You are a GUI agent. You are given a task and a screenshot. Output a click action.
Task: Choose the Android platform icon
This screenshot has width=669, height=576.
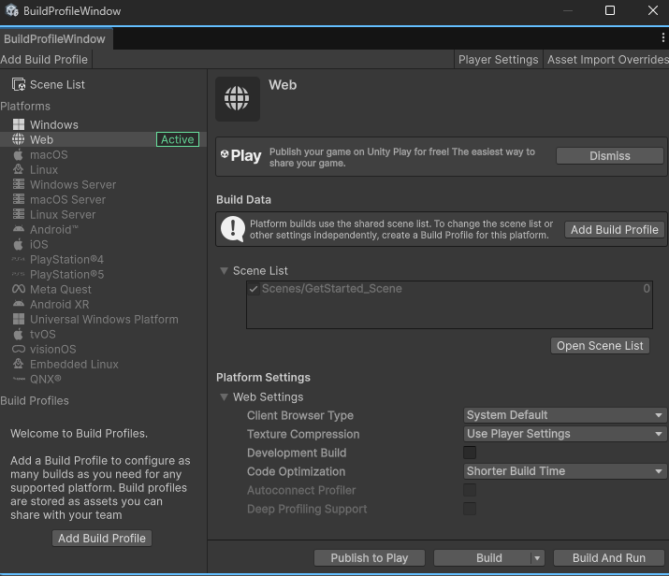pos(18,230)
